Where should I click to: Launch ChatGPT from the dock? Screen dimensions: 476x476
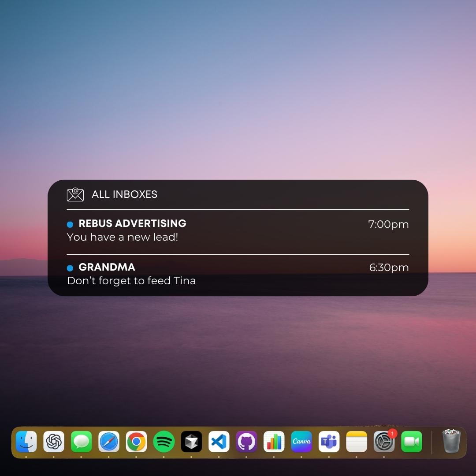point(54,442)
